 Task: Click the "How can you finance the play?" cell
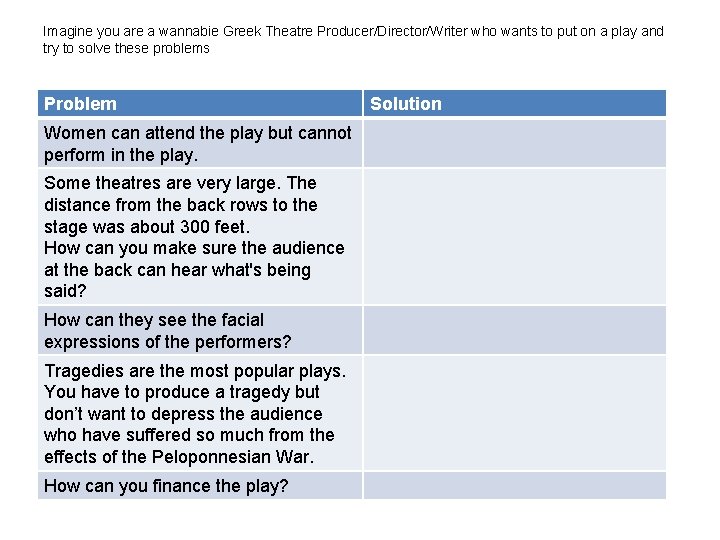coord(166,486)
